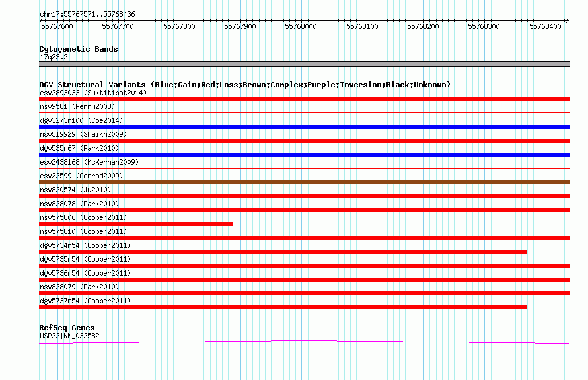Click the Cytogenetic Bands track heading
The image size is (588, 380).
click(x=79, y=49)
